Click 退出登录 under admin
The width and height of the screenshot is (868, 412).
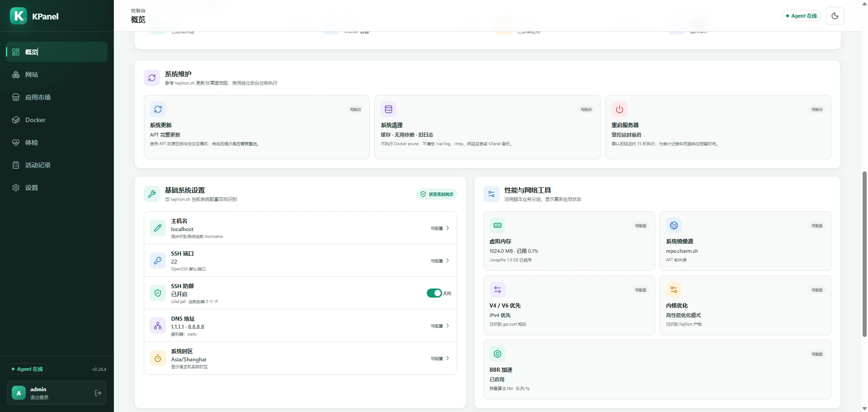39,398
